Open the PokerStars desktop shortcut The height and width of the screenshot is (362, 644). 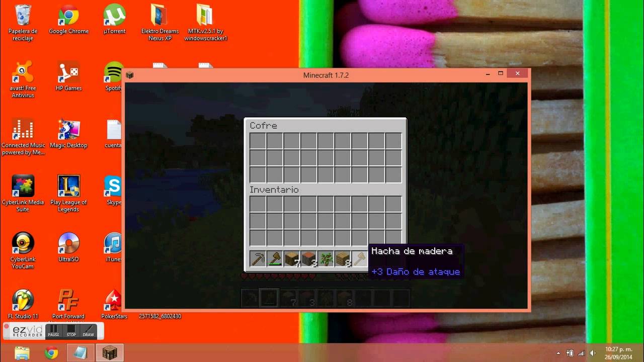click(x=114, y=305)
